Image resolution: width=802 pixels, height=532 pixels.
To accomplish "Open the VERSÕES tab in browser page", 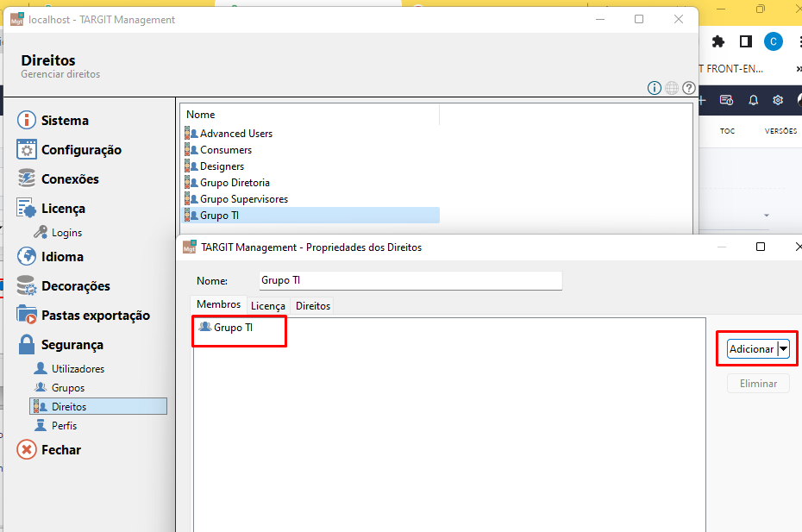I will tap(780, 131).
